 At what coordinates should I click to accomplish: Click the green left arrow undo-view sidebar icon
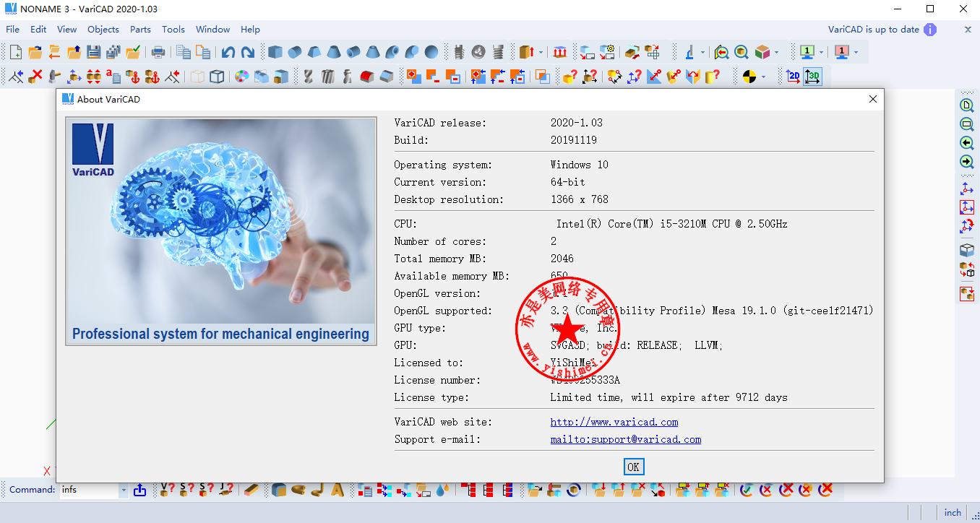pos(966,143)
